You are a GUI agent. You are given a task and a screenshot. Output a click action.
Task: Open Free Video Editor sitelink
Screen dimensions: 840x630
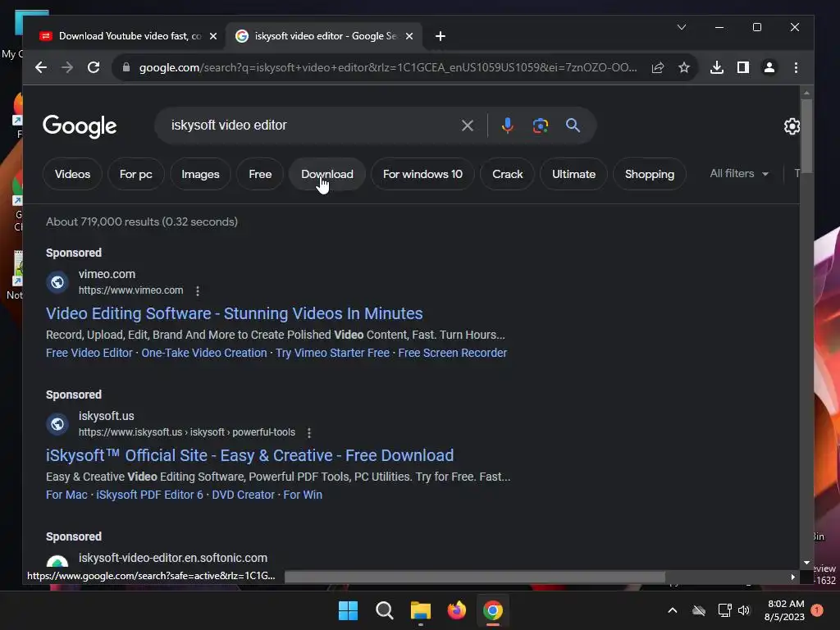[x=89, y=353]
